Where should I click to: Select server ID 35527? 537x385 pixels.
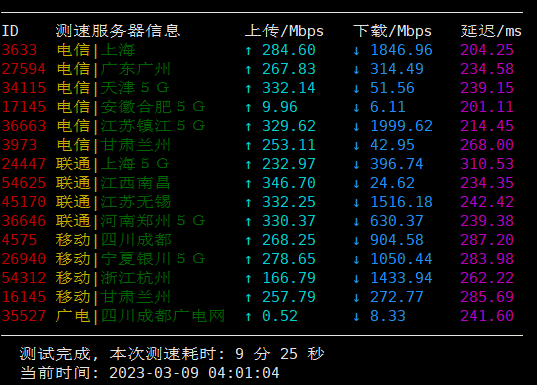point(24,316)
